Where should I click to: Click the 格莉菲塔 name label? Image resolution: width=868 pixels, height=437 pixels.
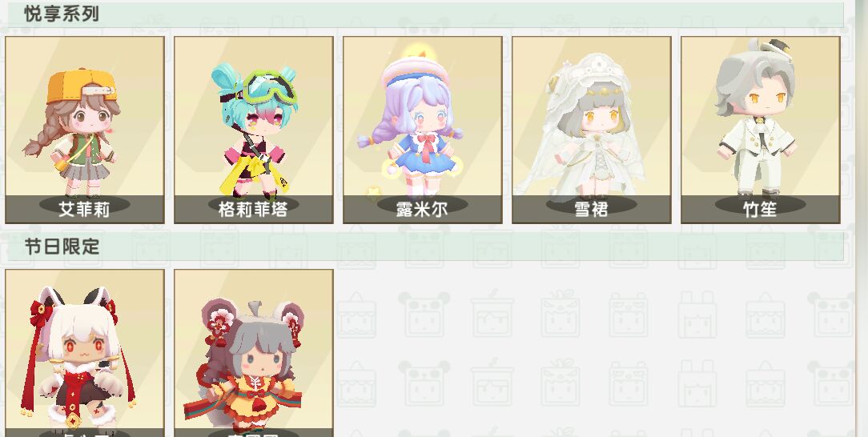(254, 209)
